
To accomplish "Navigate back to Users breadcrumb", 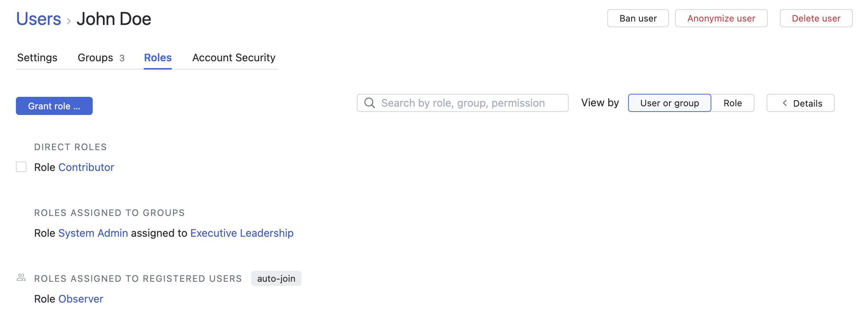I will (x=39, y=19).
